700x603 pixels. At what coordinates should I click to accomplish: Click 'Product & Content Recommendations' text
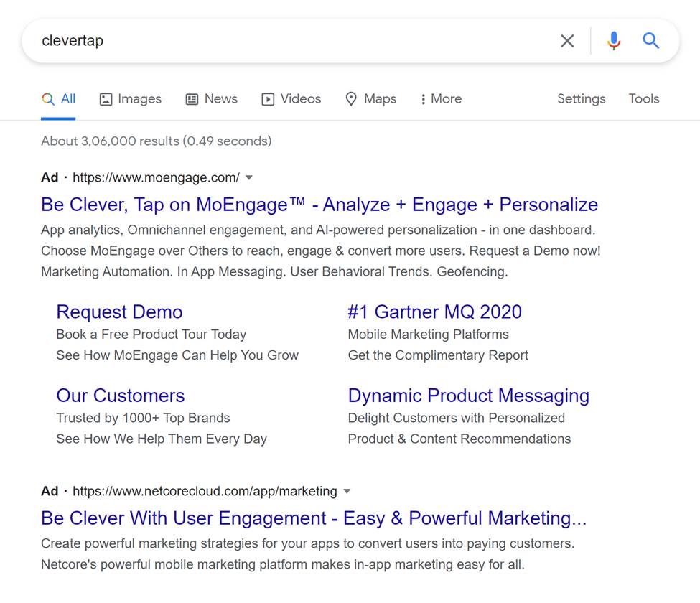pos(459,439)
